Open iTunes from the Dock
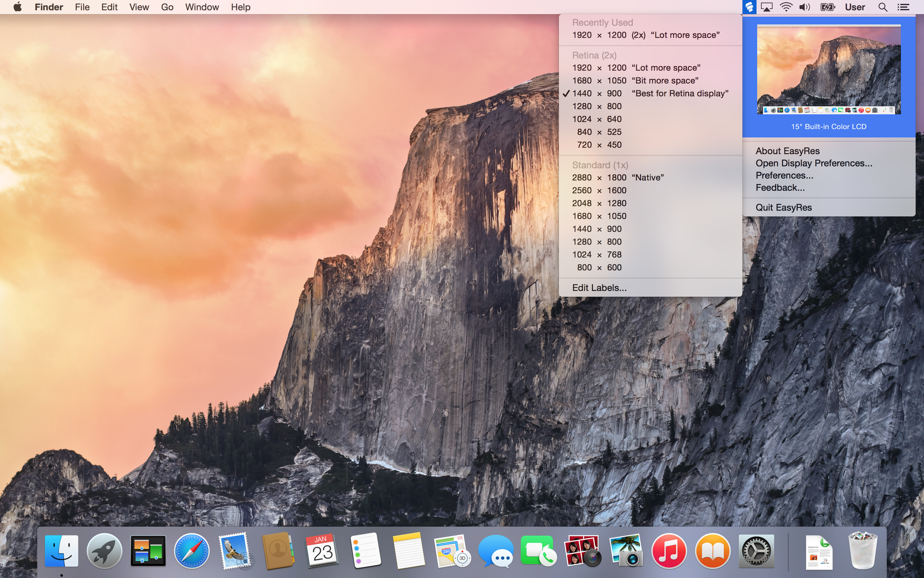924x578 pixels. pyautogui.click(x=669, y=551)
